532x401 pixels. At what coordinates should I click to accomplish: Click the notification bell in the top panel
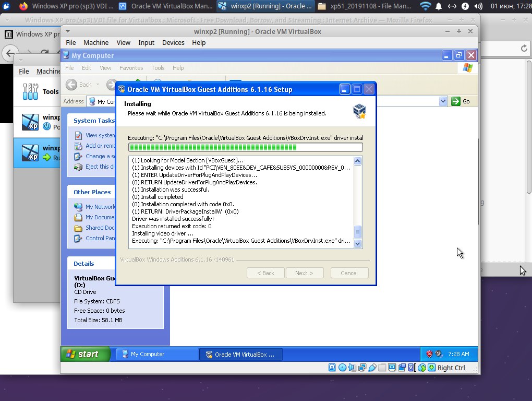(438, 6)
